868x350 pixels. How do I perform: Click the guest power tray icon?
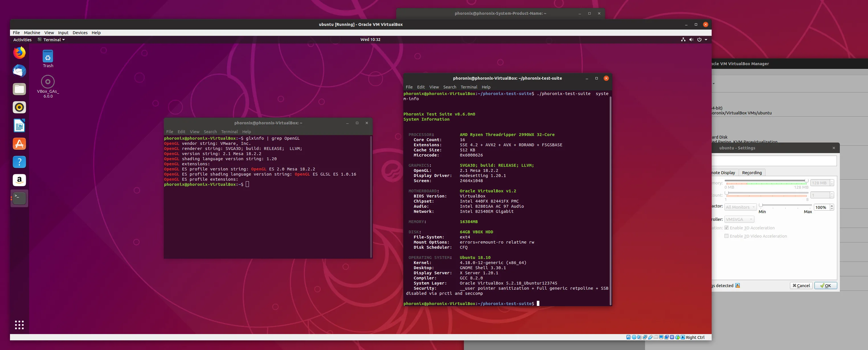(x=699, y=40)
